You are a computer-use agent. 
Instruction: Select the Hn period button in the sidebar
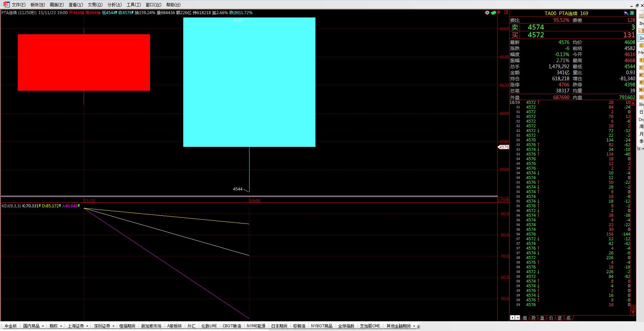click(641, 105)
